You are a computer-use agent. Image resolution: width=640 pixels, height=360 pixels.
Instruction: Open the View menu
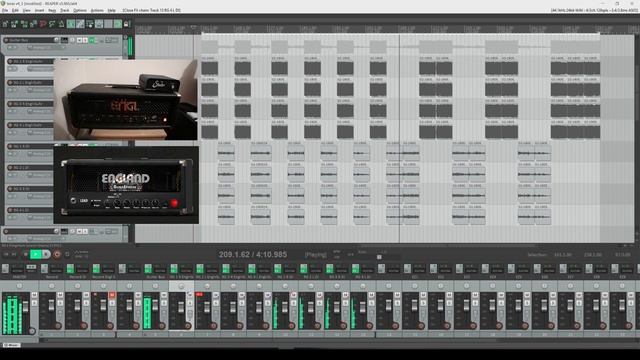coord(27,10)
